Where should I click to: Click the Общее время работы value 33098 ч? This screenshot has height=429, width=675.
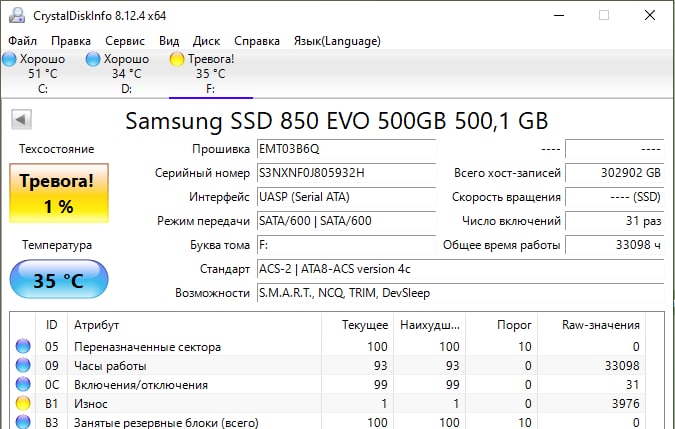click(x=614, y=245)
